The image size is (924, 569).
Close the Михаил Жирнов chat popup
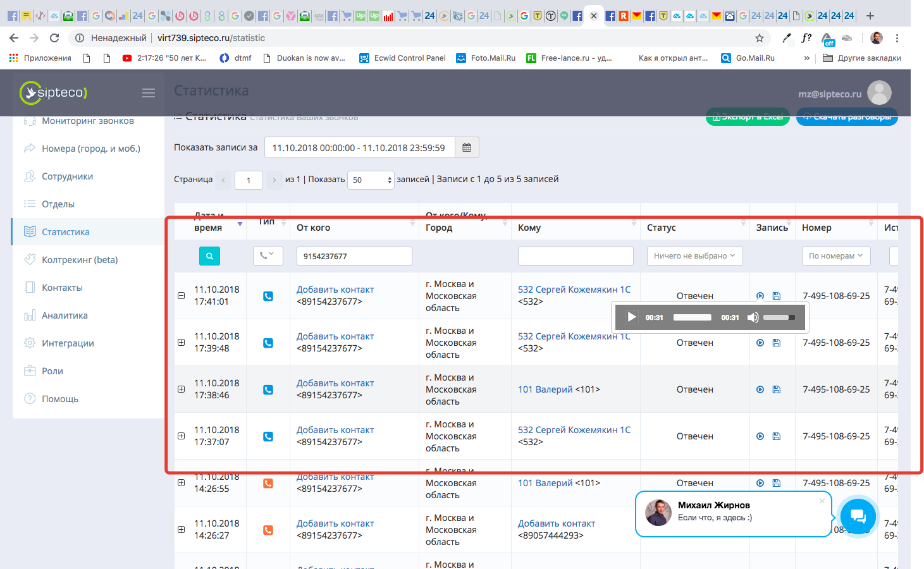[x=822, y=501]
